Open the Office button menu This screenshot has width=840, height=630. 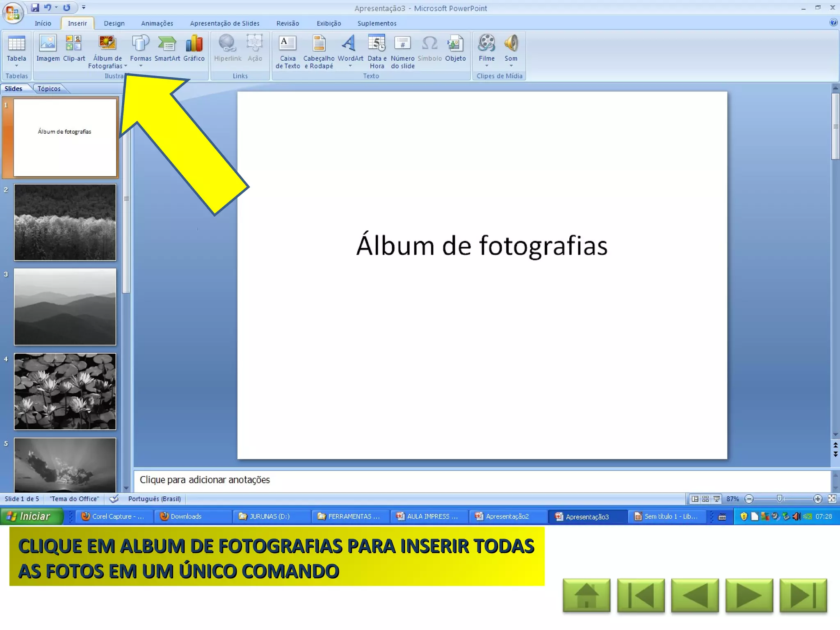coord(13,12)
